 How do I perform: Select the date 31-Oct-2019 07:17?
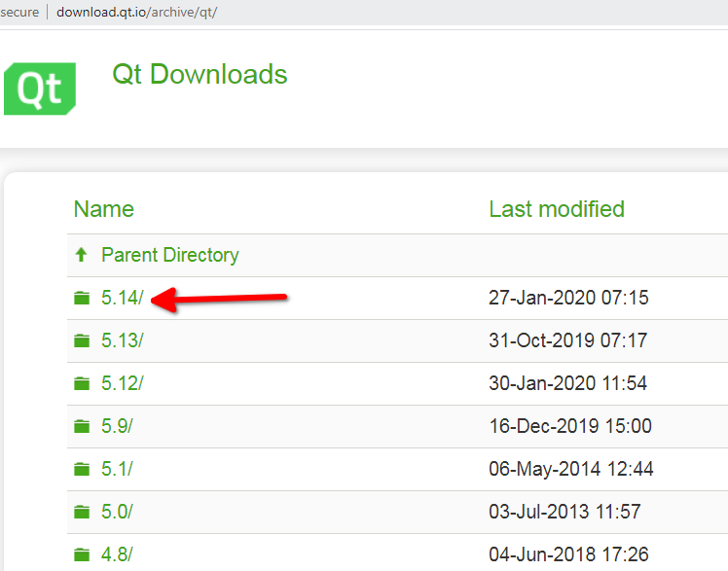(x=567, y=340)
